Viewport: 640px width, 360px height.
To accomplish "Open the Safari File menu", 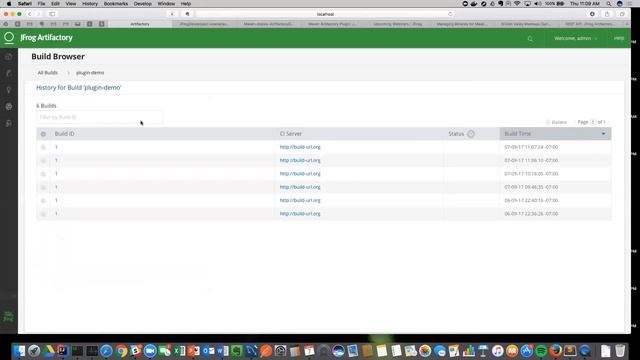I will click(x=41, y=4).
